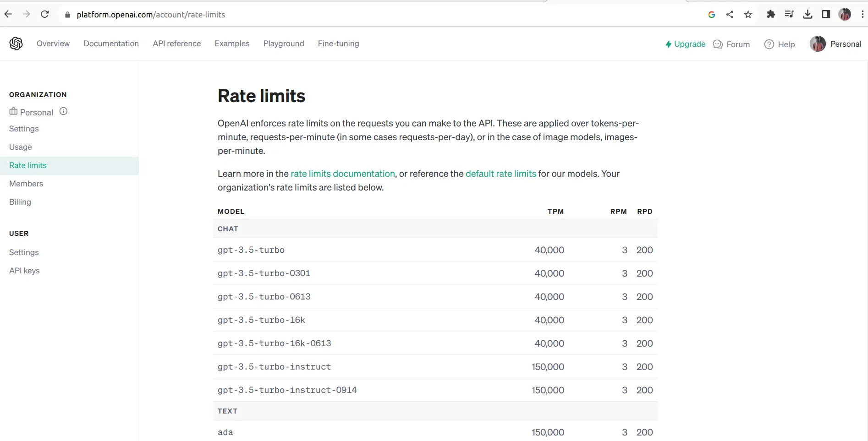Image resolution: width=868 pixels, height=441 pixels.
Task: Bookmark this page with the star icon
Action: pyautogui.click(x=748, y=15)
